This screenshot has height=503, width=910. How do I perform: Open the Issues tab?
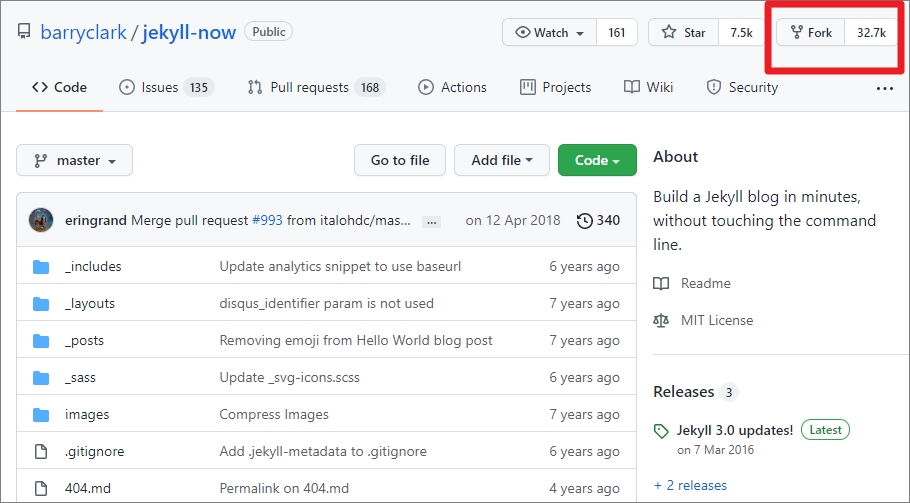[x=167, y=88]
